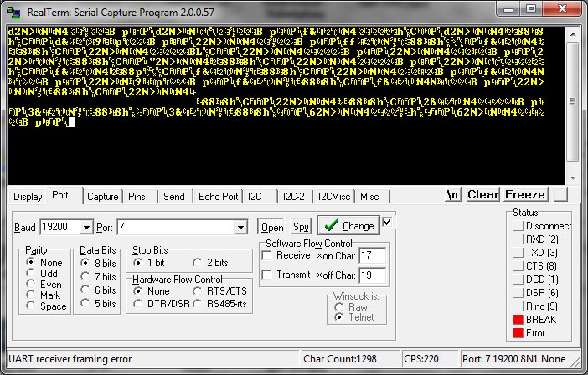Open the Send tab
Image resolution: width=588 pixels, height=375 pixels.
(x=174, y=197)
